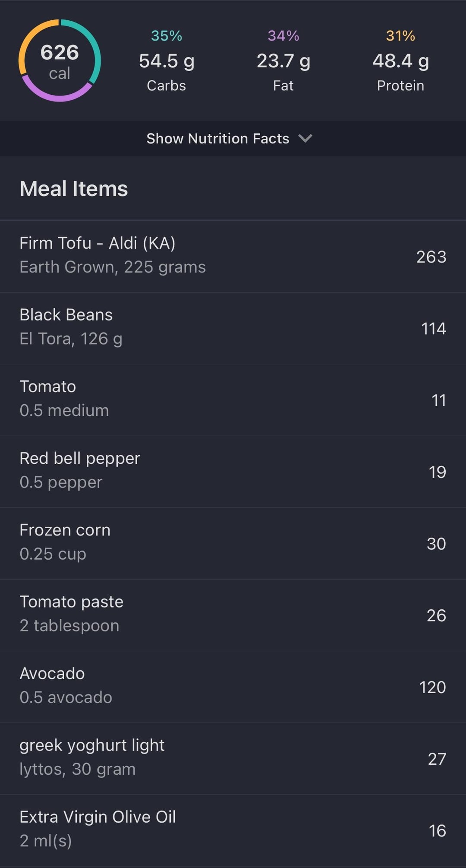Select the 23.7 g Fat stat
466x868 pixels.
283,61
